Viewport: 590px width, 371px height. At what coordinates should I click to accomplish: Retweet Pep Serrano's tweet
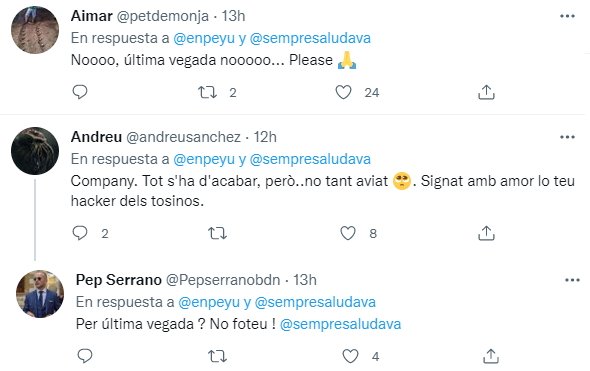pyautogui.click(x=217, y=356)
